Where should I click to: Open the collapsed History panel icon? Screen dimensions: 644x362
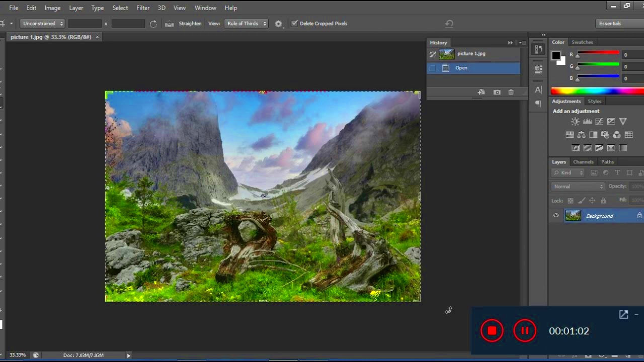538,49
